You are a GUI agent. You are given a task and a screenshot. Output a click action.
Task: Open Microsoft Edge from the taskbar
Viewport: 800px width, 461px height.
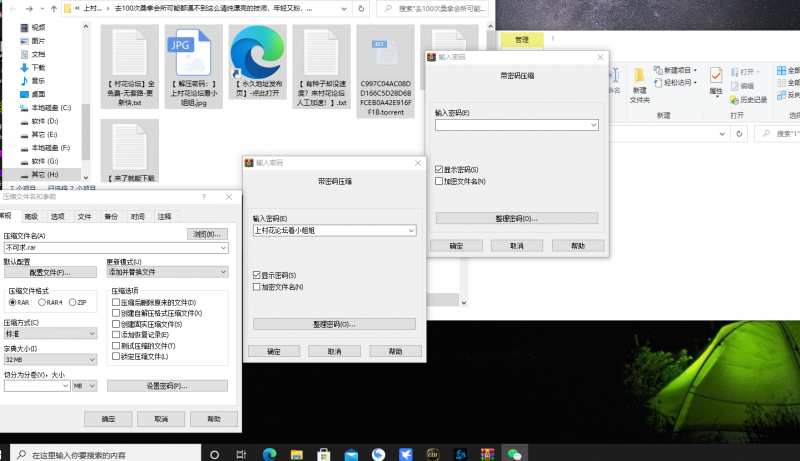point(269,453)
